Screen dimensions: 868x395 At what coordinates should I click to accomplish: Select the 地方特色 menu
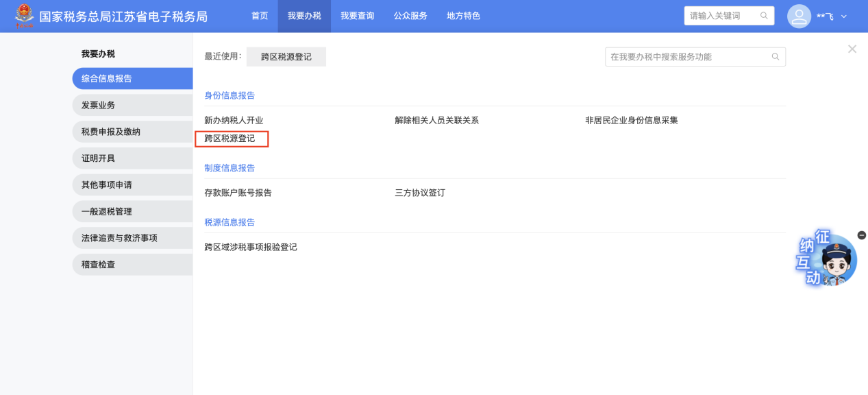[x=463, y=16]
